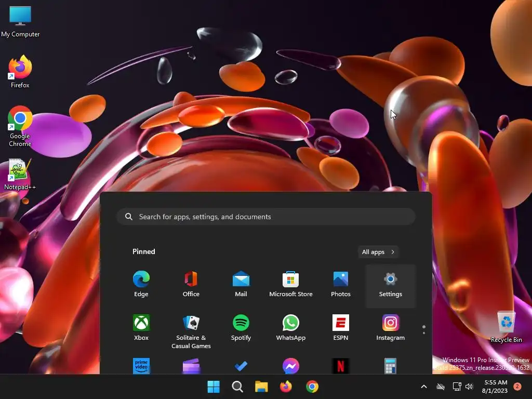Launch Chrome from the taskbar
532x399 pixels.
pos(312,387)
